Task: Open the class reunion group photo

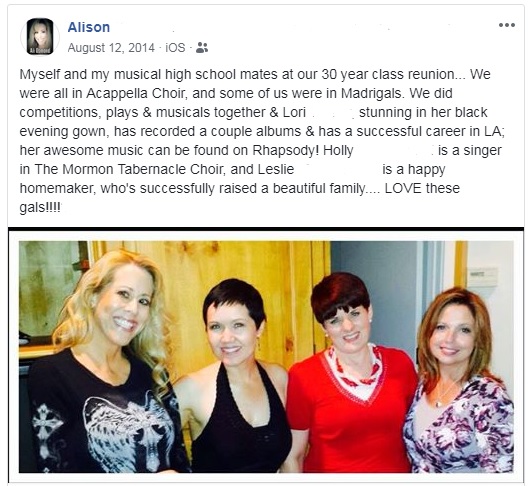Action: click(x=266, y=356)
